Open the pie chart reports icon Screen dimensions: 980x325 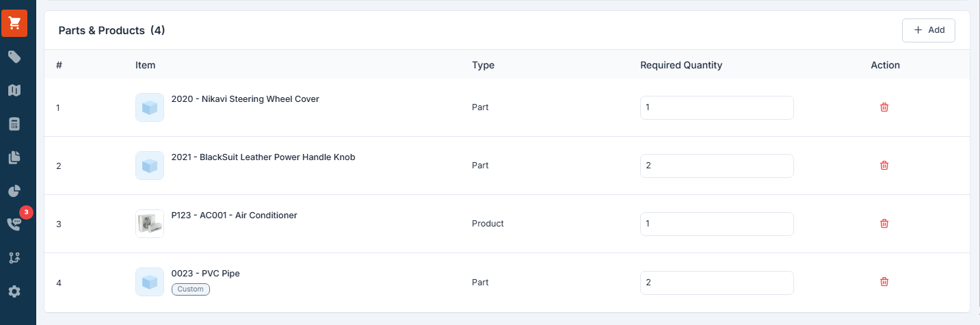tap(14, 191)
